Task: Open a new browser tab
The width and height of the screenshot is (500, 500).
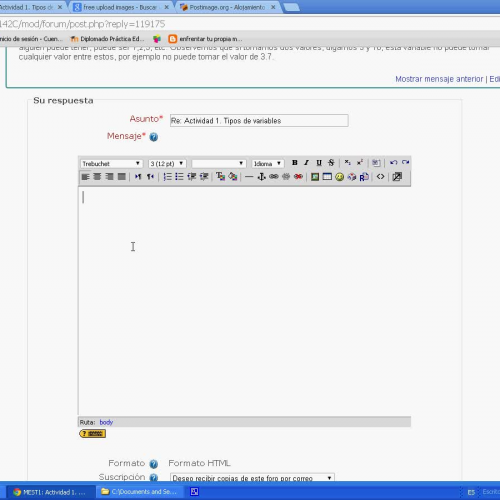Action: pos(291,8)
